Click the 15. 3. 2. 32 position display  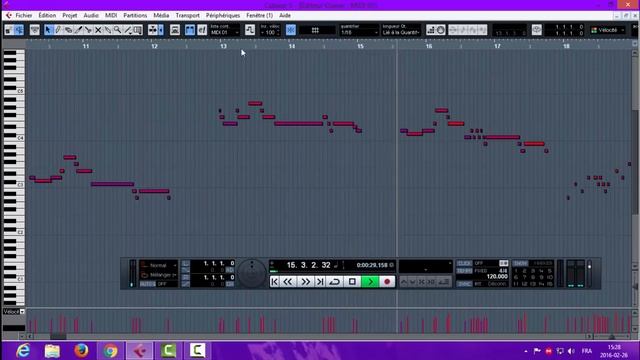coord(309,265)
